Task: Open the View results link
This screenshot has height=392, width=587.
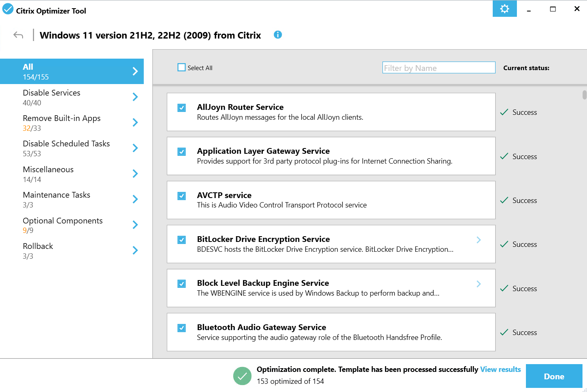Action: [x=501, y=369]
